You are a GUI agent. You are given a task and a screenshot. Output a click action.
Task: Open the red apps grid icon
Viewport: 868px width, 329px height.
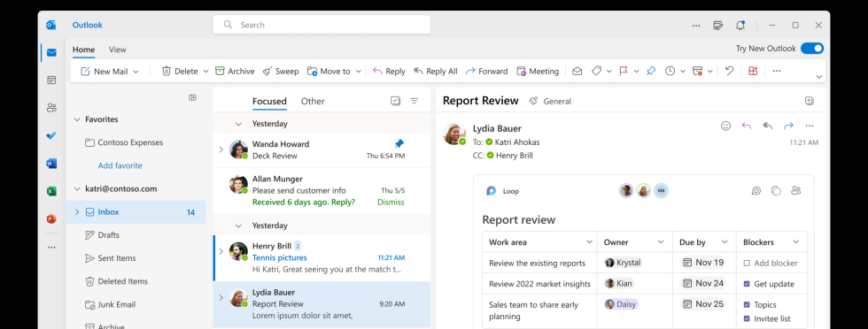coord(752,72)
